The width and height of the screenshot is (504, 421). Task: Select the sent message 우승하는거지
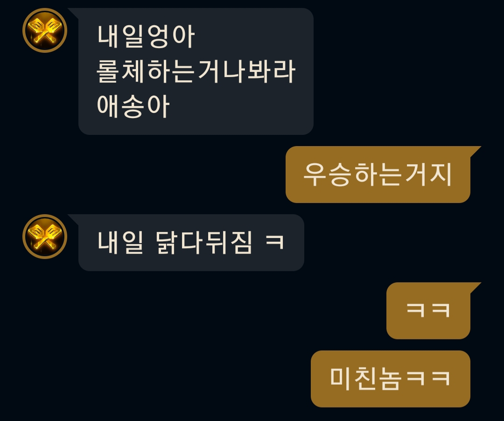click(378, 175)
